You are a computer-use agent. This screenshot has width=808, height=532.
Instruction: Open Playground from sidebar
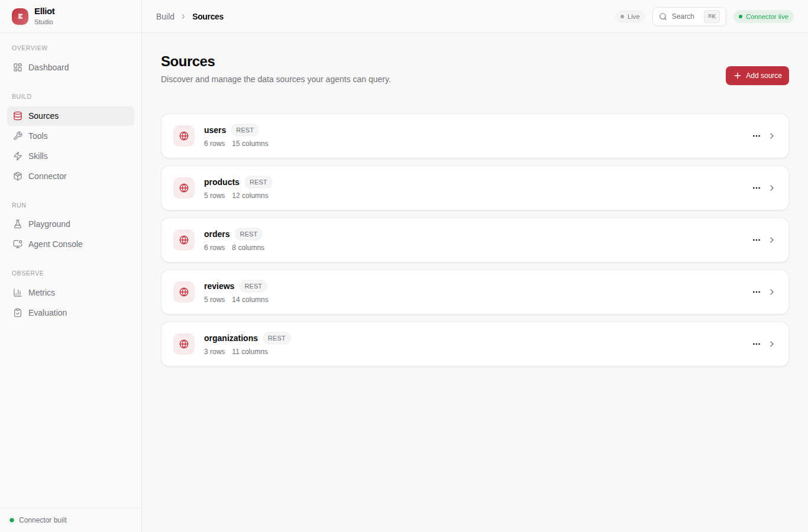coord(70,224)
